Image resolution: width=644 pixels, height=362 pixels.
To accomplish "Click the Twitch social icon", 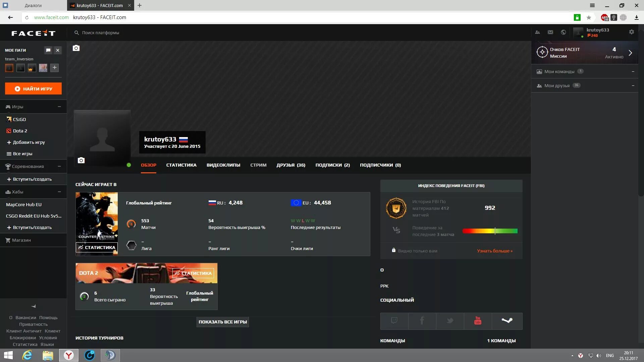I will 394,321.
